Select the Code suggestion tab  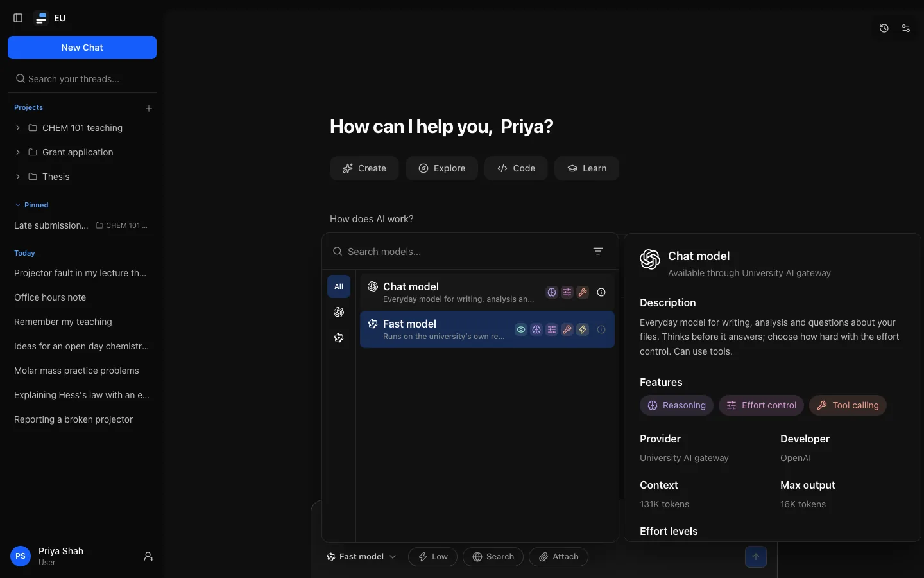(x=516, y=168)
